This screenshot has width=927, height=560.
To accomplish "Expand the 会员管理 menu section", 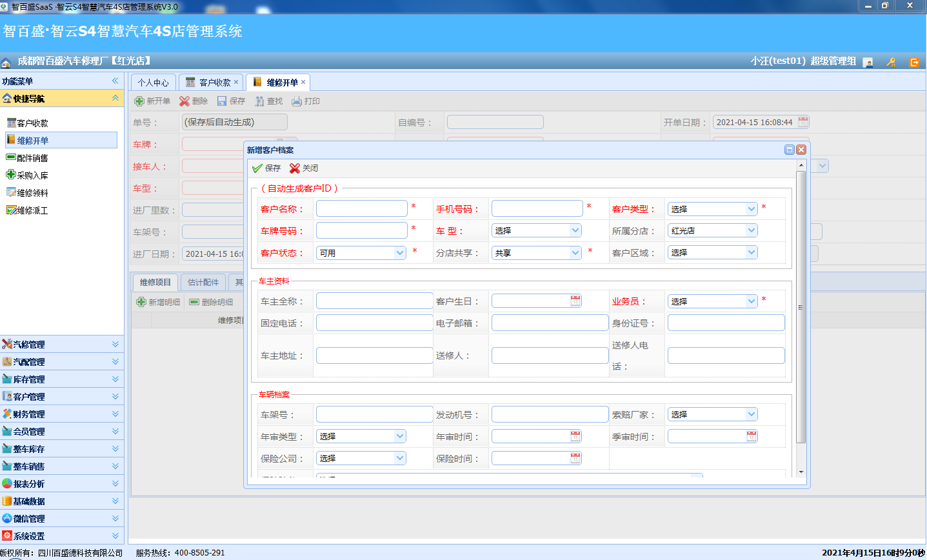I will tap(115, 432).
